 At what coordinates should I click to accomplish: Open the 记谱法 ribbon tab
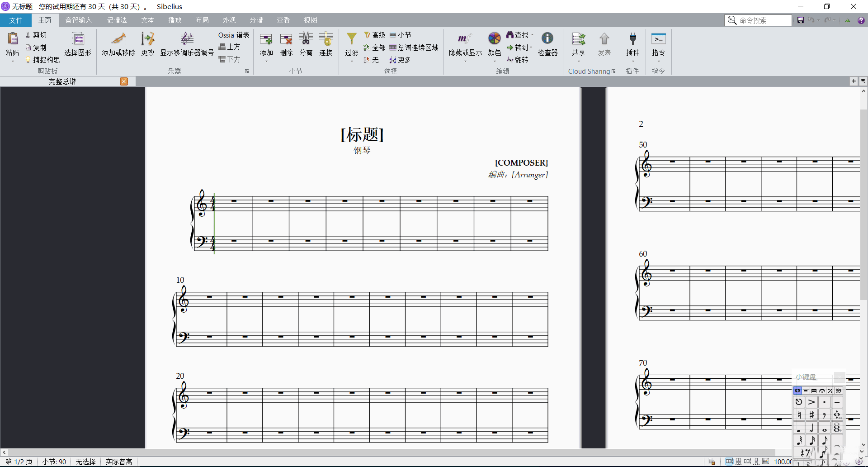[117, 20]
